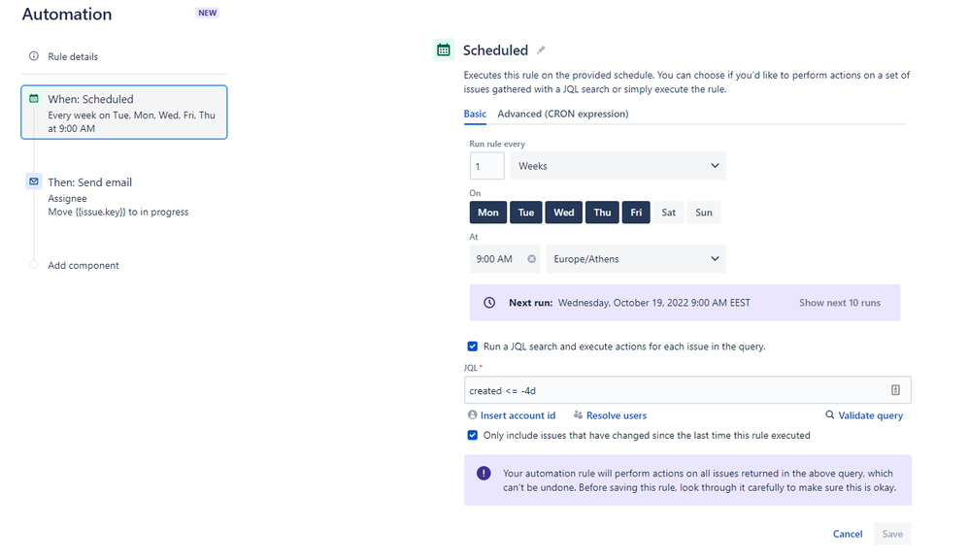Select the Basic tab
The width and height of the screenshot is (969, 560).
475,114
